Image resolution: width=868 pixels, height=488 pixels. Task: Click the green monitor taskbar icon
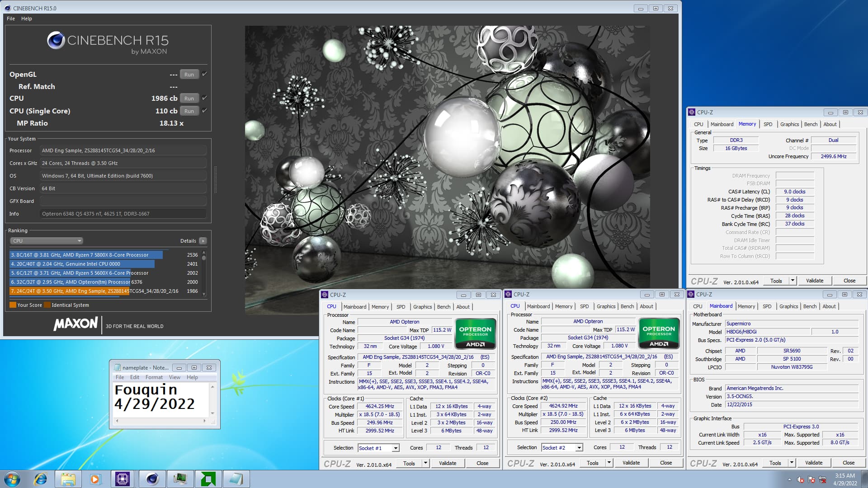[x=180, y=479]
